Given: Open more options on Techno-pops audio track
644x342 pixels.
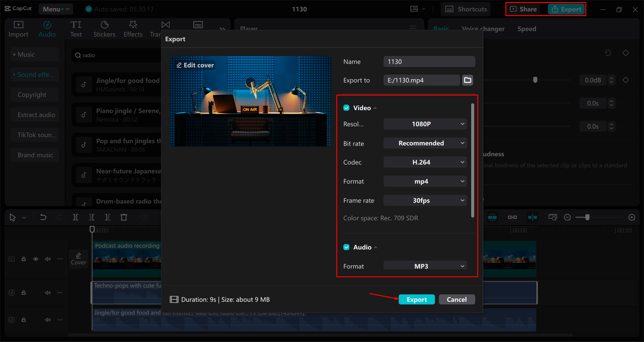Looking at the screenshot, I should tap(60, 293).
